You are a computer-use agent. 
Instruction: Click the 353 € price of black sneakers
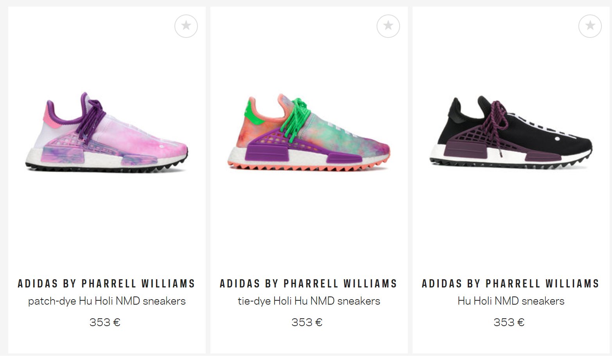tap(509, 322)
